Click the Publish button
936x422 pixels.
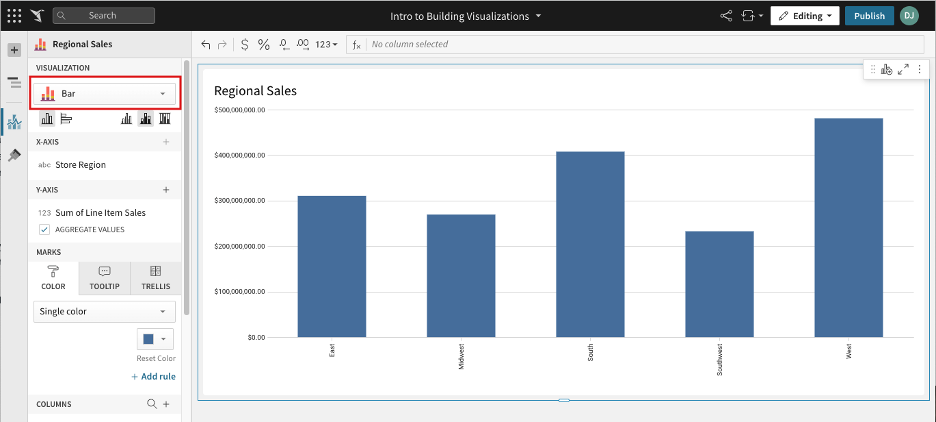coord(869,16)
